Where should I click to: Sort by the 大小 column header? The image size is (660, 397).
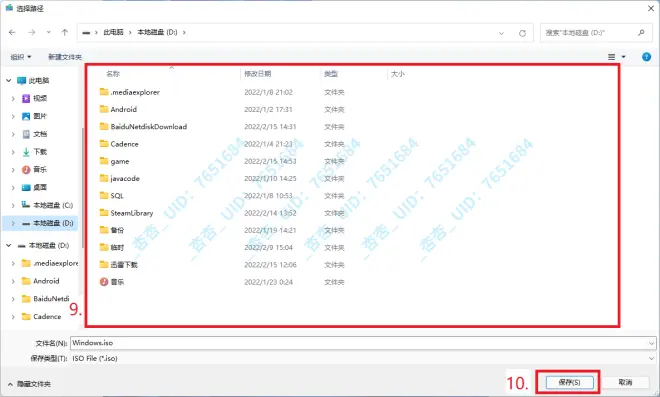398,74
